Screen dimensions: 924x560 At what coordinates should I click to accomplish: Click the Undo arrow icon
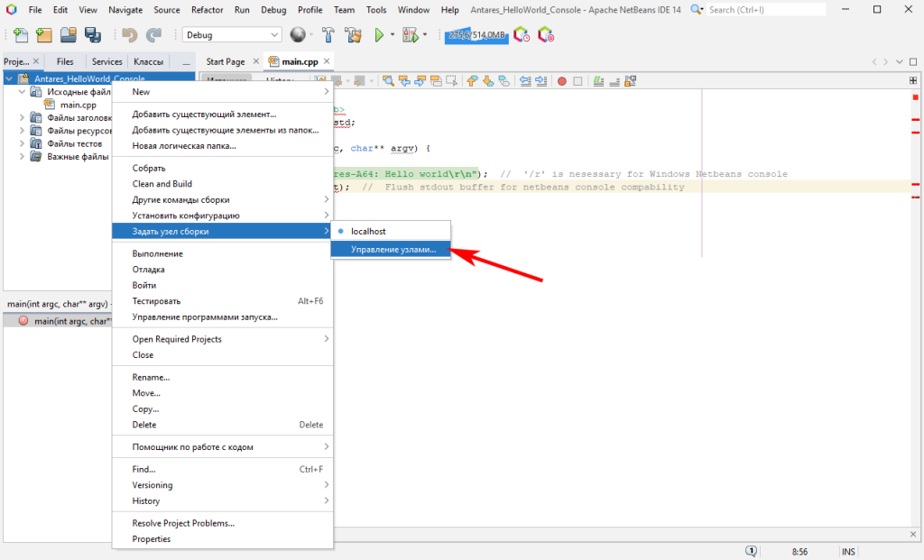130,35
